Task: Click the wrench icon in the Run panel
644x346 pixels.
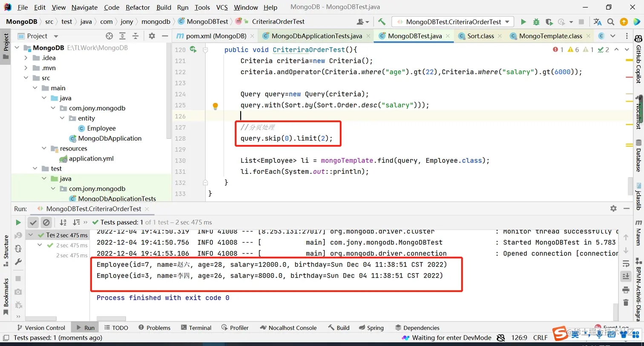Action: [x=18, y=262]
